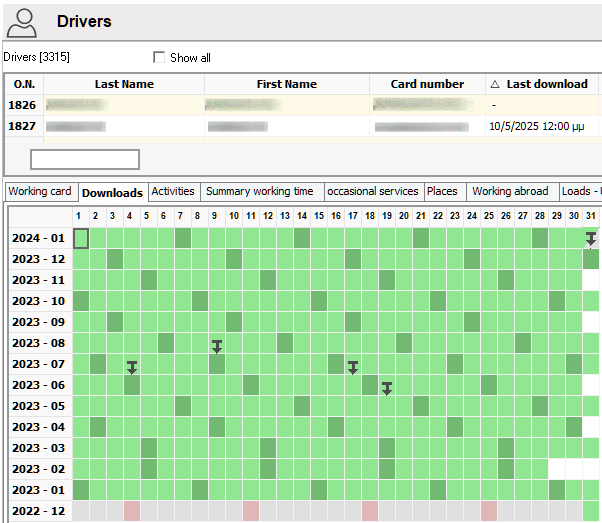
Task: Click day 15 column header
Action: 319,216
